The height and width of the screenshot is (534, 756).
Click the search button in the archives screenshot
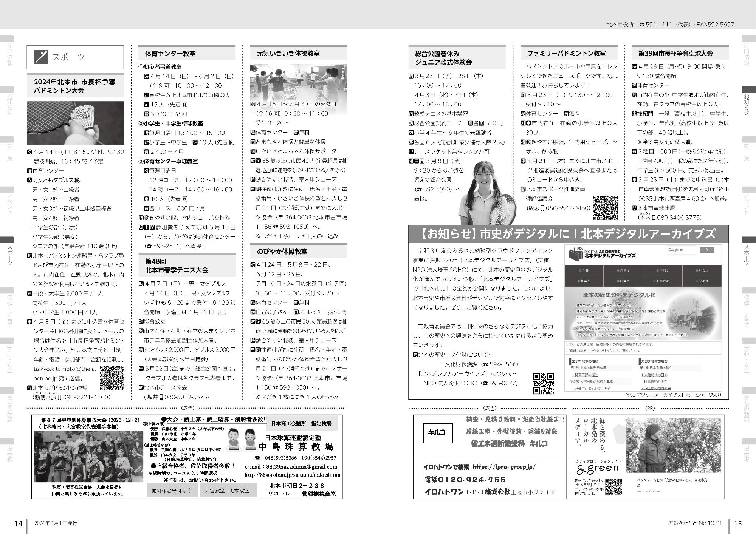coord(706,250)
